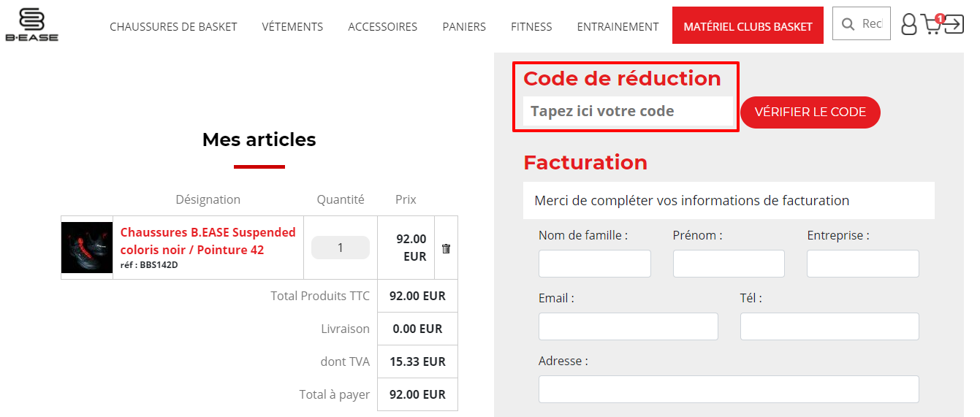Click Vérifier le code button
Screen dimensions: 980x417
tap(810, 112)
